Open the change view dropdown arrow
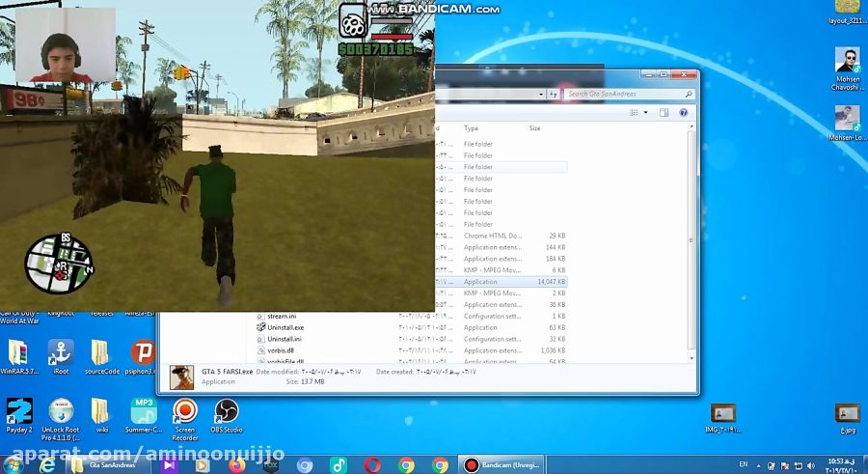Viewport: 868px width, 474px height. [x=645, y=113]
